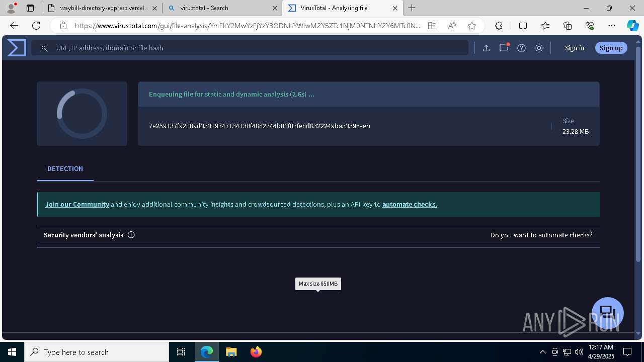Click the VirusTotal home logo
The image size is (644, 362).
click(17, 48)
